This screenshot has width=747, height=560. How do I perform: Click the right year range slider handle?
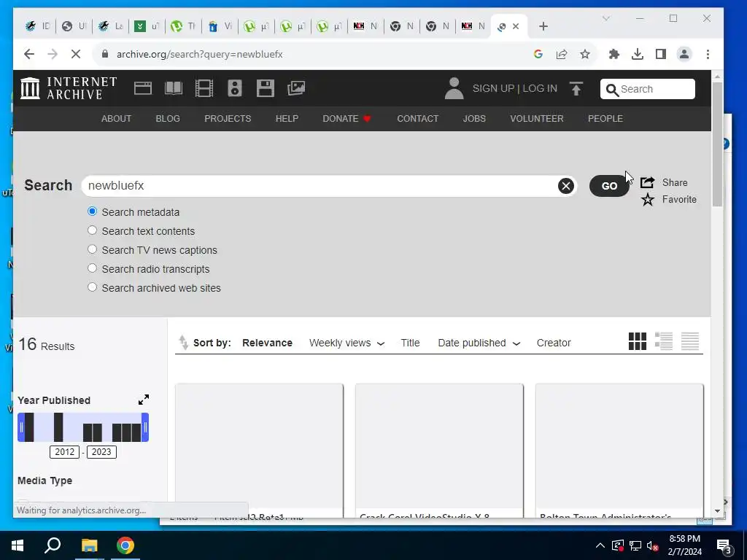(145, 427)
